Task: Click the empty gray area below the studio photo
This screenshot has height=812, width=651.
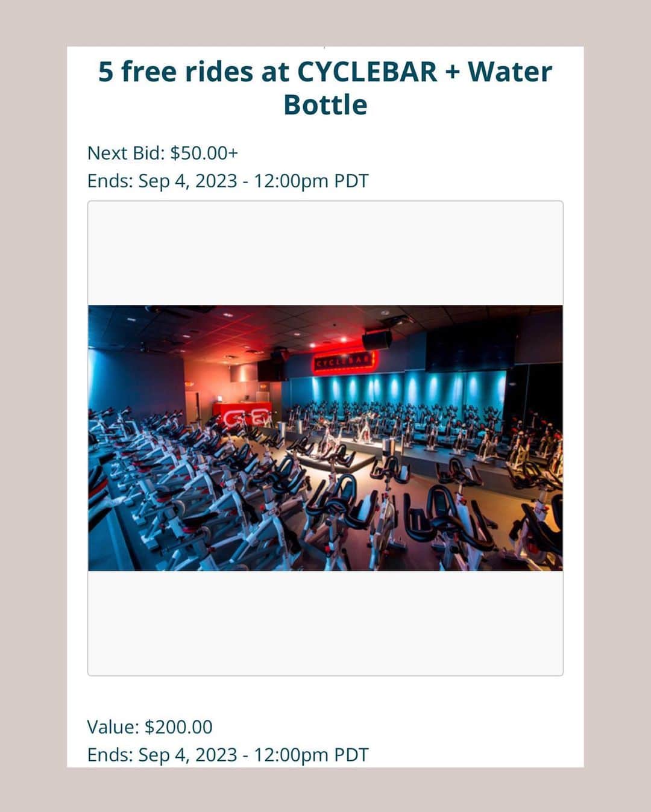Action: coord(325,622)
